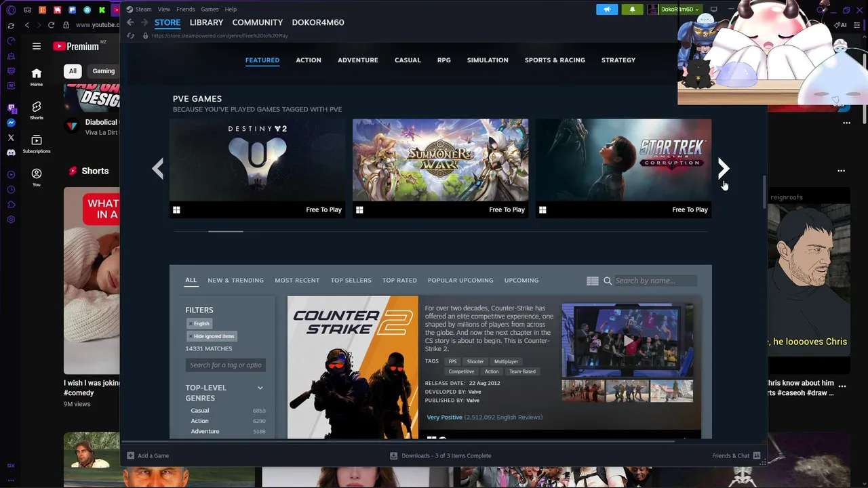Switch to POPULAR UPCOMING list tab
The height and width of the screenshot is (488, 868).
(460, 281)
